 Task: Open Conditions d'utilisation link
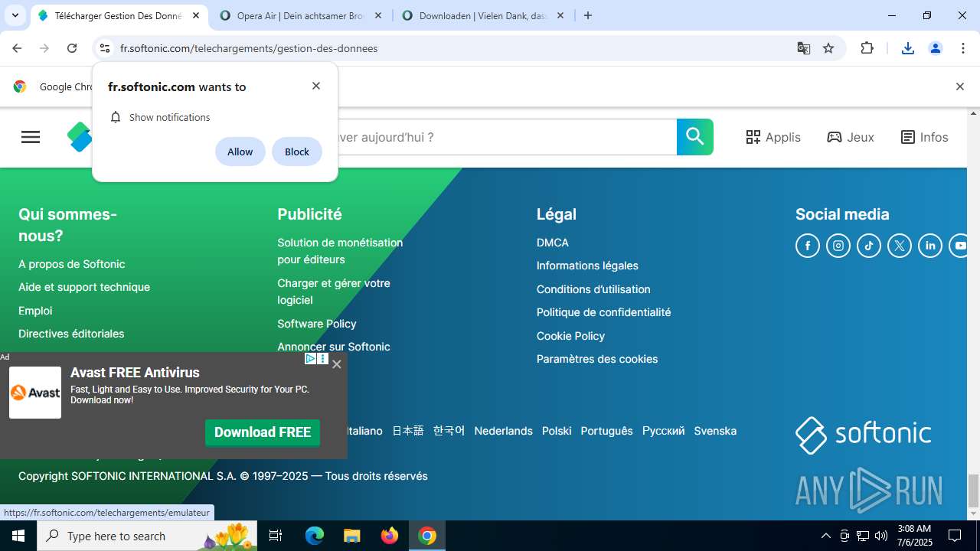593,289
